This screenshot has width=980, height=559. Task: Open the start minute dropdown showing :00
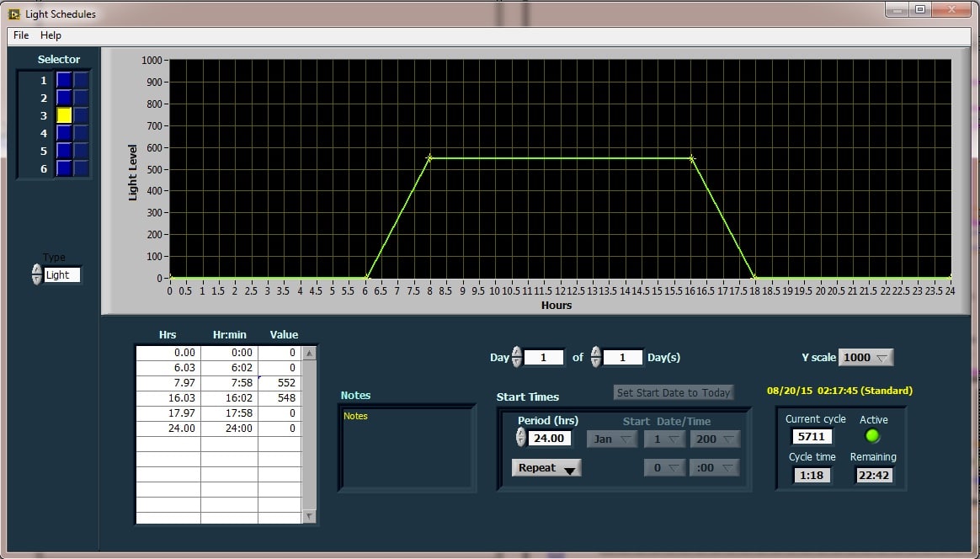pos(715,468)
